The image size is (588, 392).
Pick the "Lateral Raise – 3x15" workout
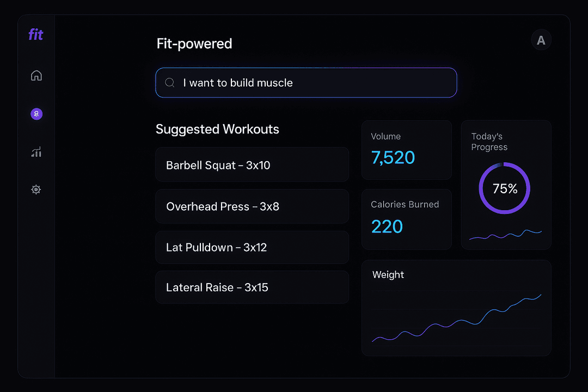(x=252, y=287)
